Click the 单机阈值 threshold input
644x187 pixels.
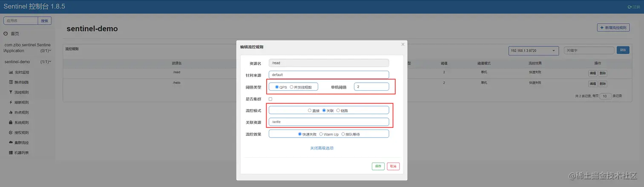371,86
